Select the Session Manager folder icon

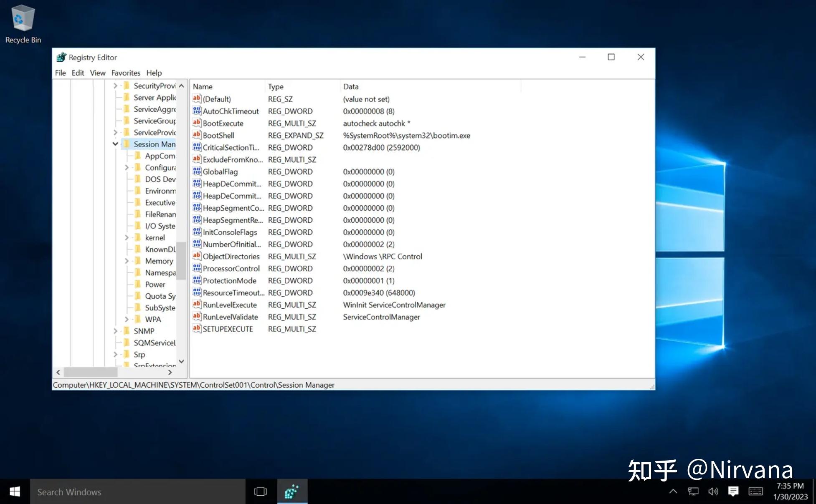(x=127, y=144)
